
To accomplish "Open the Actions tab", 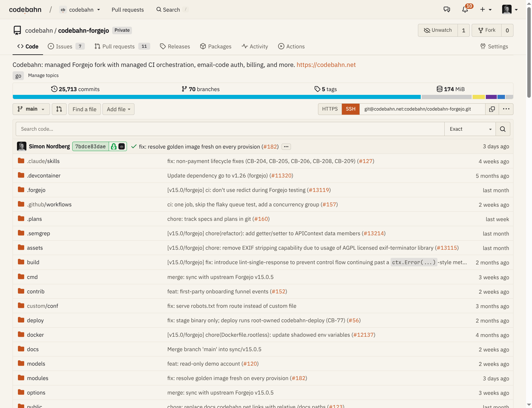I will click(x=291, y=46).
